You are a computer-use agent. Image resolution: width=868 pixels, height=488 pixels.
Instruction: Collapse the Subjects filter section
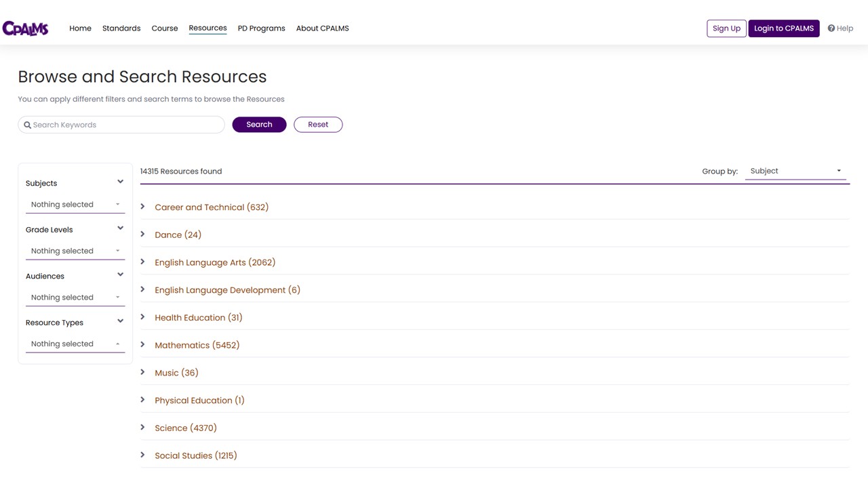[x=120, y=182]
